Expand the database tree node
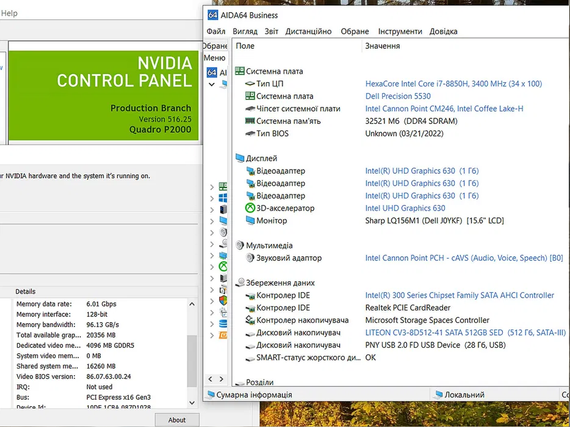 click(x=212, y=324)
